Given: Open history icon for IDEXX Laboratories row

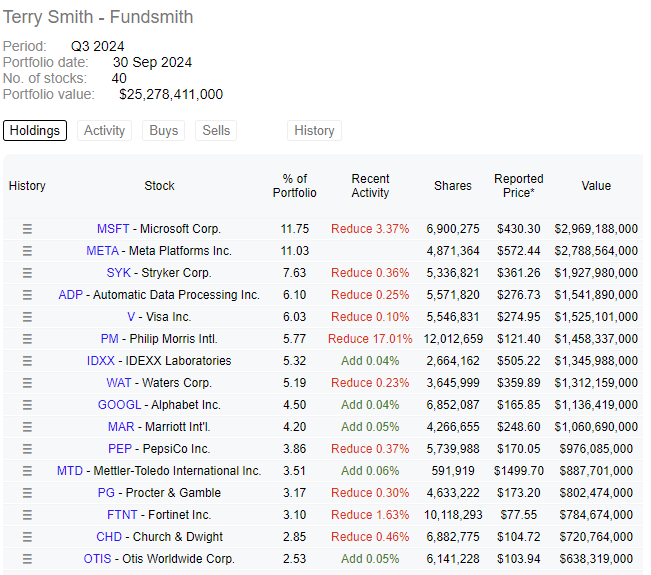Looking at the screenshot, I should pos(27,361).
